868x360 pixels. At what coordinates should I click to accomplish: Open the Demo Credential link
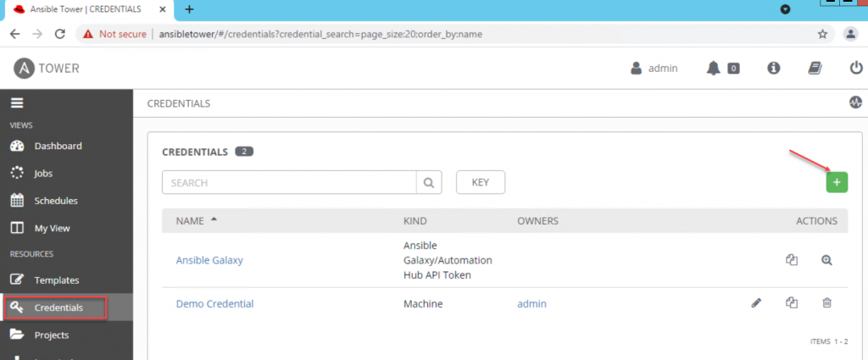pyautogui.click(x=214, y=303)
